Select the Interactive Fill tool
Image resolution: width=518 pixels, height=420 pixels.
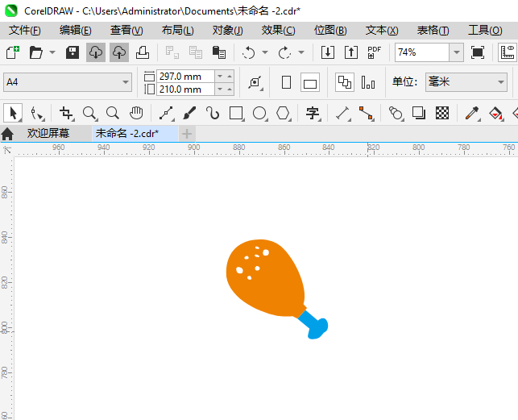pos(495,113)
